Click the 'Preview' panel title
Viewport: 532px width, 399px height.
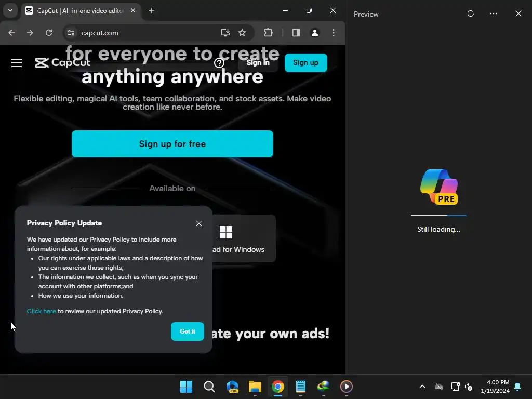366,14
